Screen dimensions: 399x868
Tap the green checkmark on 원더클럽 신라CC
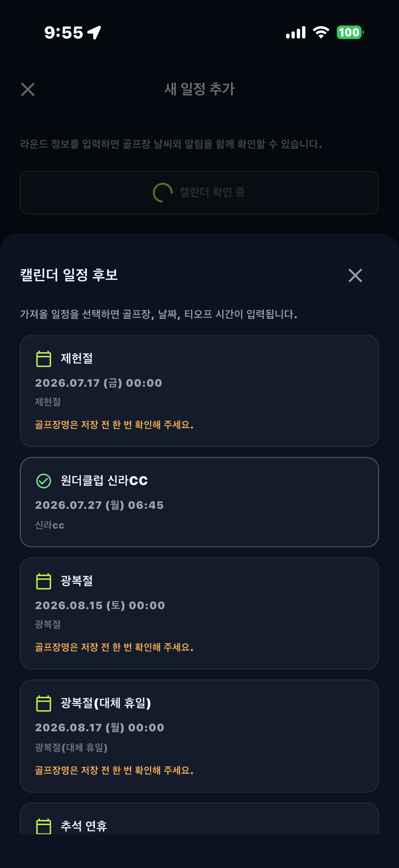click(x=43, y=480)
